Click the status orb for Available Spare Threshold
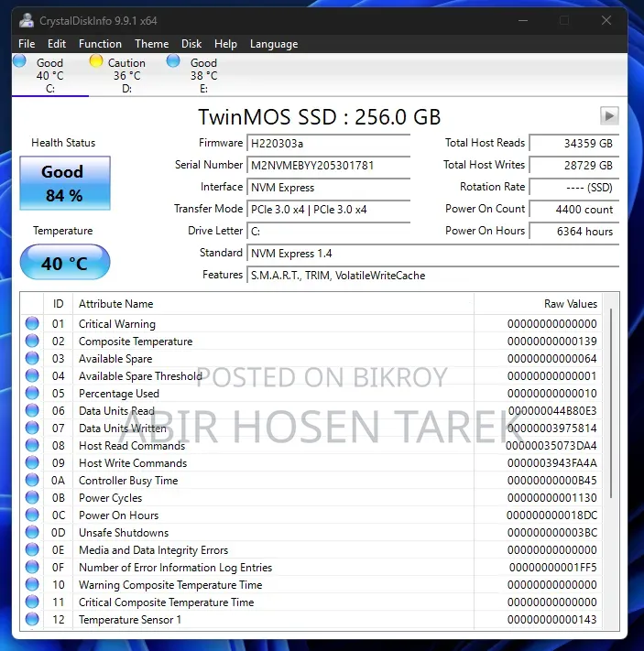The height and width of the screenshot is (651, 644). pyautogui.click(x=32, y=375)
